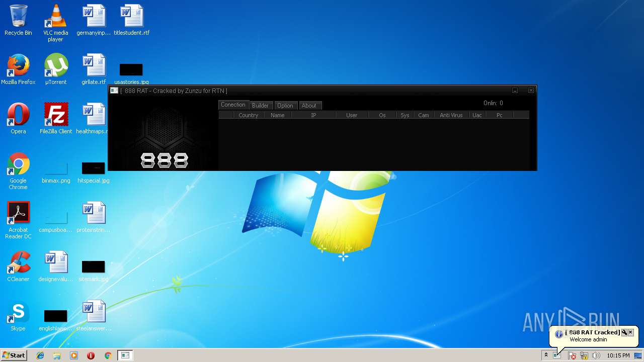Select the germanyinp document icon
644x362 pixels.
[x=94, y=20]
